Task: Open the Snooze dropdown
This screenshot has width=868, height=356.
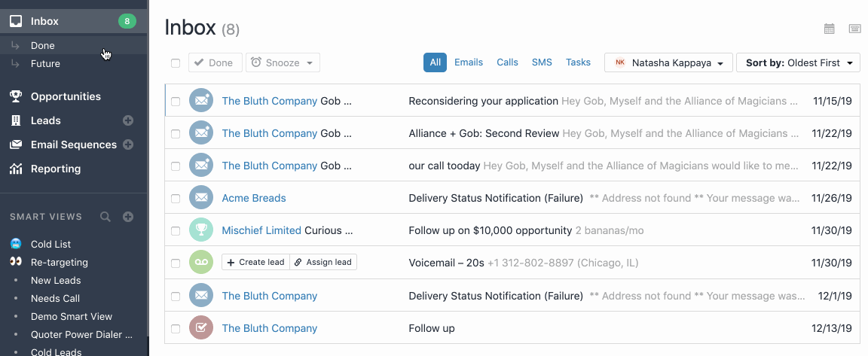Action: (x=283, y=62)
